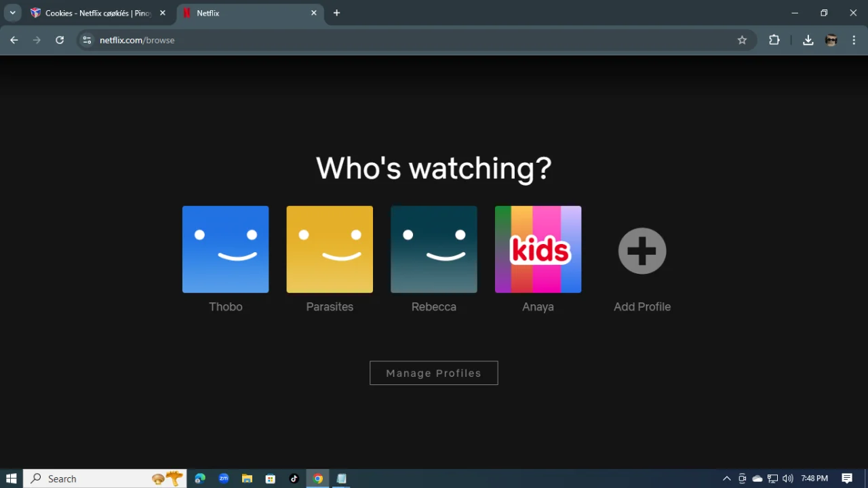Open TikTok from the taskbar
The height and width of the screenshot is (488, 868).
tap(294, 479)
